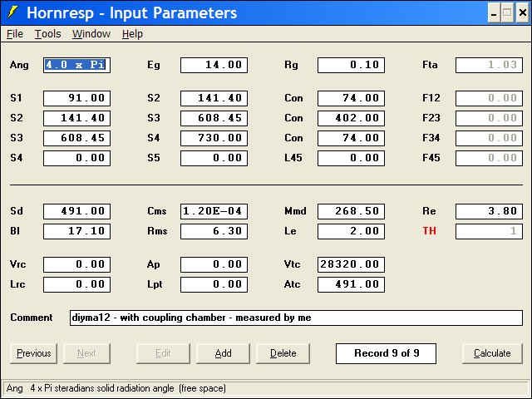Click the status bar Ang description text

coord(116,388)
